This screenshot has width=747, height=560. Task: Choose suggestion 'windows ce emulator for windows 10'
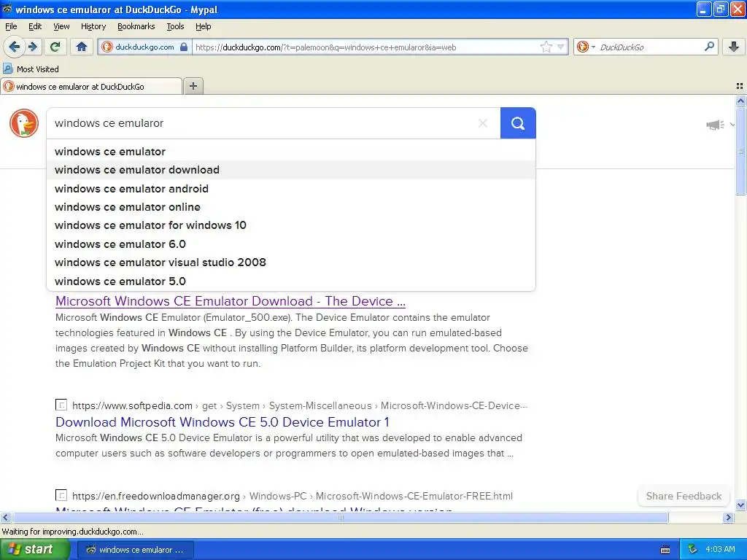tap(291, 225)
